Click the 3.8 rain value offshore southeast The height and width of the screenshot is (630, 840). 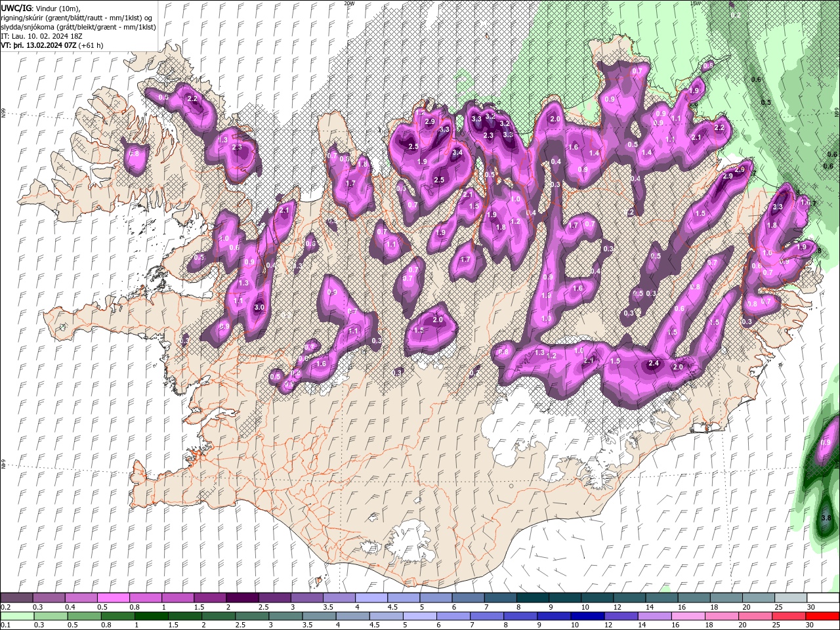[x=826, y=518]
